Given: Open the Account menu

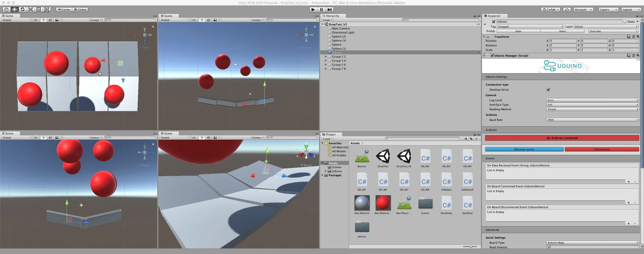Looking at the screenshot, I should point(583,10).
